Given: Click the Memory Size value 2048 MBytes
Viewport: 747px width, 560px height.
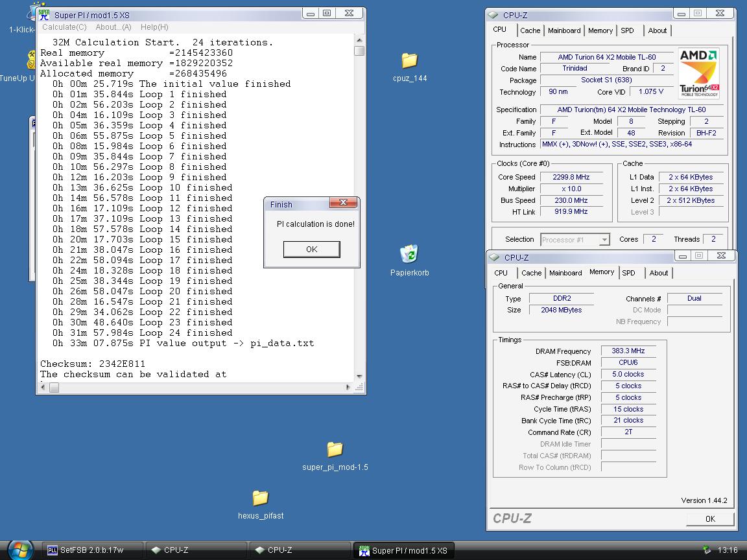Looking at the screenshot, I should (x=561, y=310).
